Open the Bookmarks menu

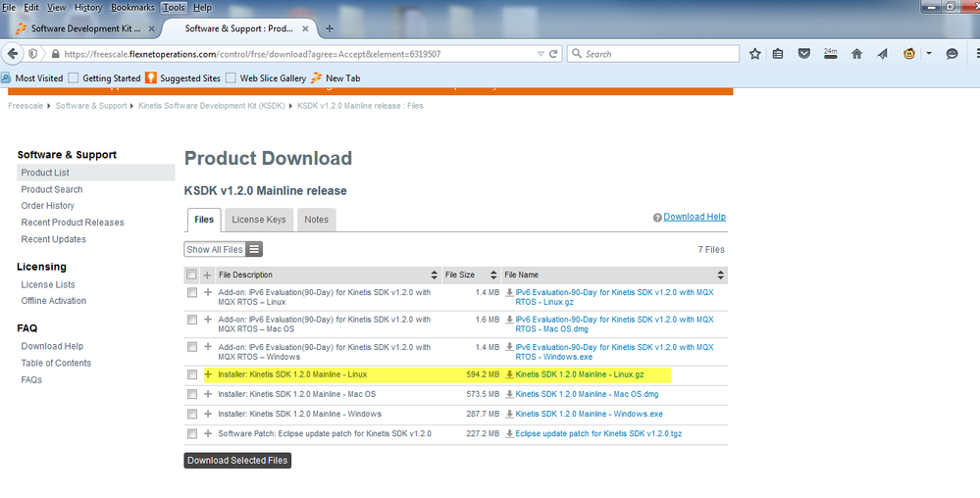tap(132, 8)
